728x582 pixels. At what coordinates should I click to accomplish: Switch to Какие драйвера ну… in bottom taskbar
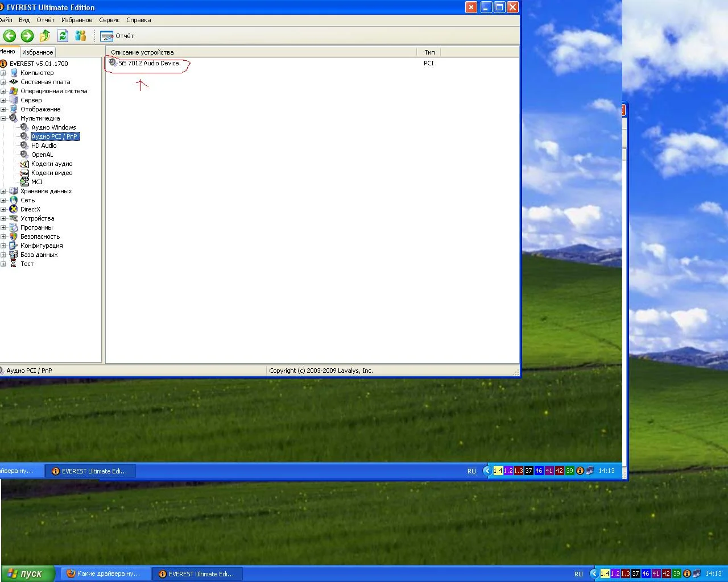105,573
